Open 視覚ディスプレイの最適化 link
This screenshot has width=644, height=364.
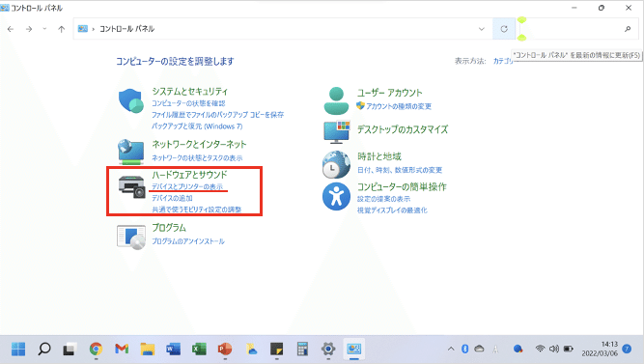coord(392,210)
